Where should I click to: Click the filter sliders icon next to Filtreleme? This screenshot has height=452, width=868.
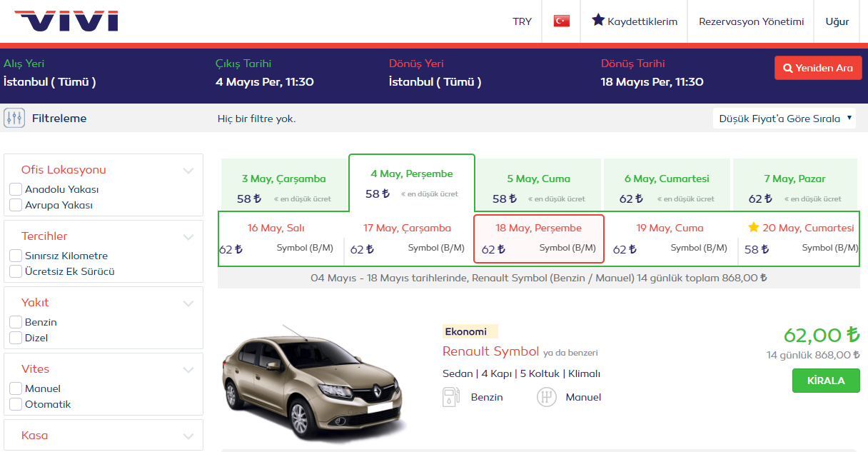tap(14, 118)
